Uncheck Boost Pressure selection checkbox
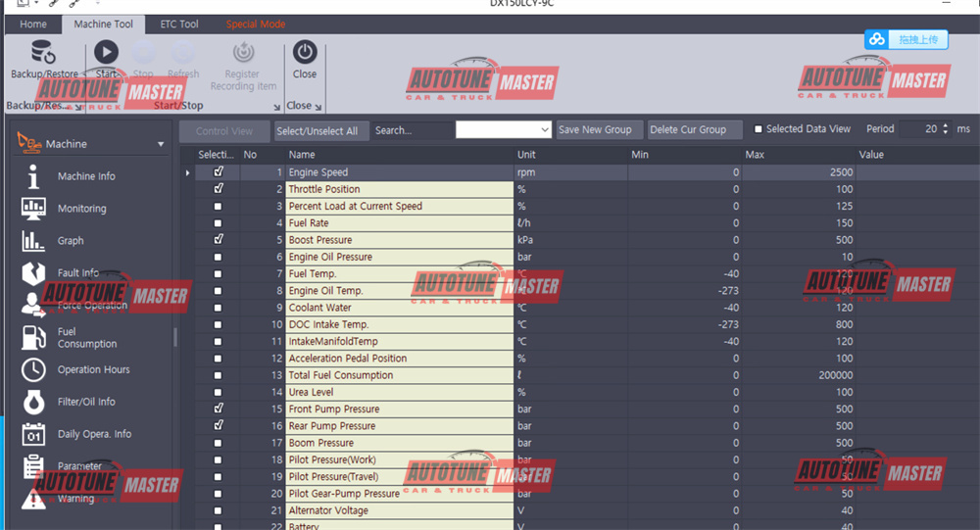Viewport: 980px width, 530px height. (219, 239)
